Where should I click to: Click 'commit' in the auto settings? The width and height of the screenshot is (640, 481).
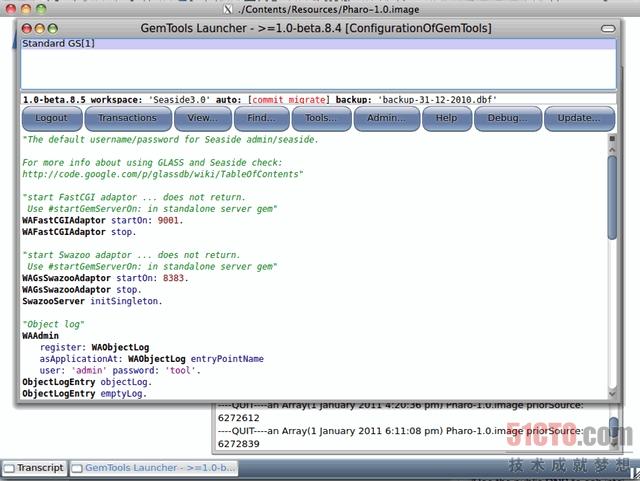[267, 100]
